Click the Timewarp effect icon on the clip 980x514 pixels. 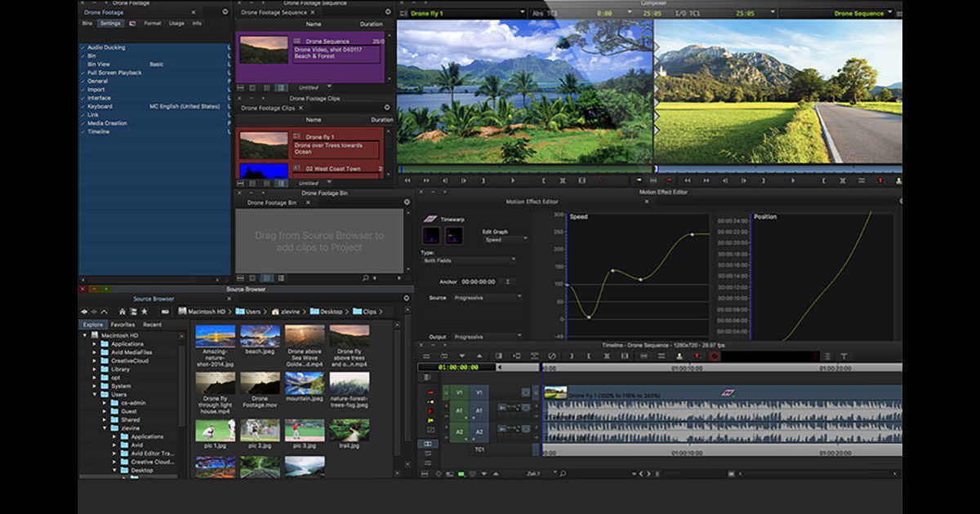pyautogui.click(x=727, y=393)
